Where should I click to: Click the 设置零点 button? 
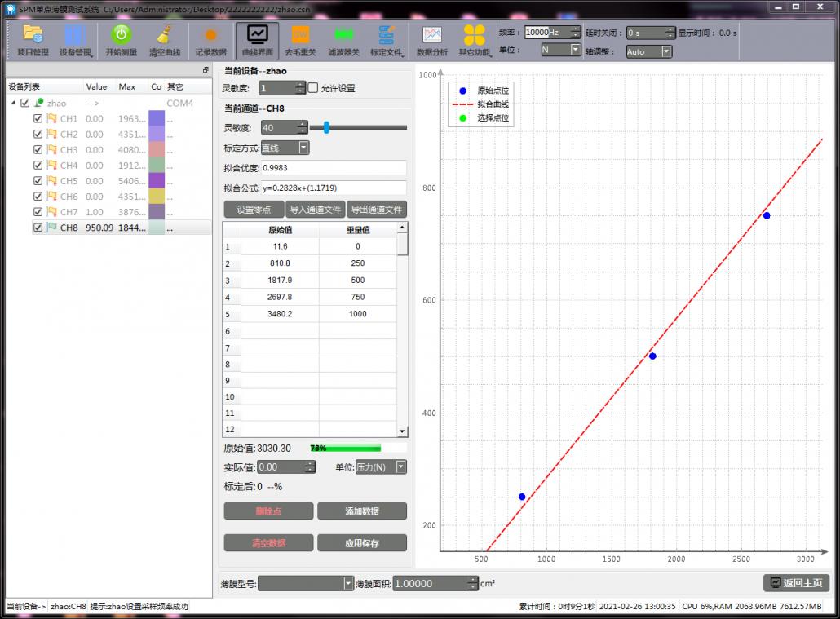[254, 210]
